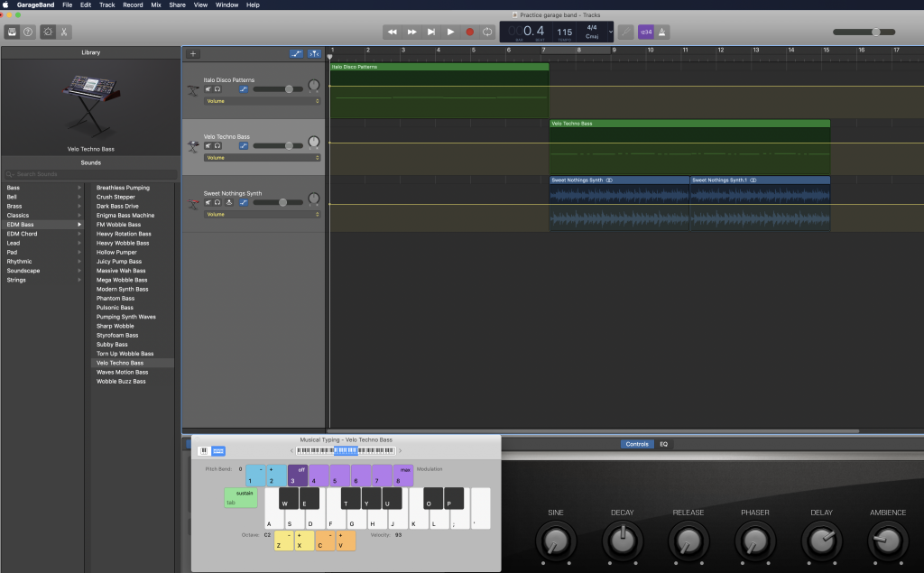Start playback with the Play button
The height and width of the screenshot is (573, 924).
tap(451, 32)
